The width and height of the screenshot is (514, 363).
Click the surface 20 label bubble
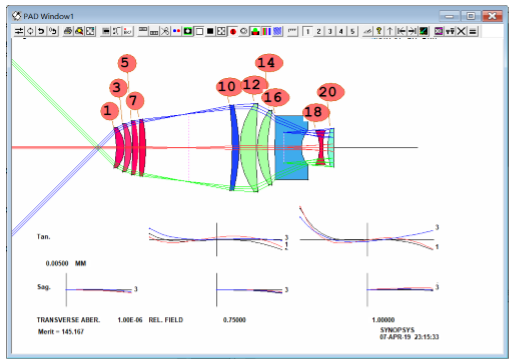click(x=330, y=92)
